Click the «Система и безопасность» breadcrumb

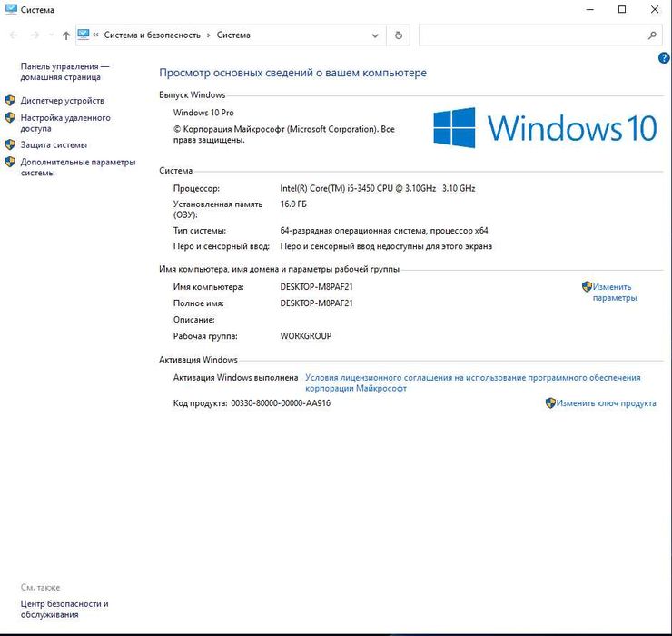[153, 35]
